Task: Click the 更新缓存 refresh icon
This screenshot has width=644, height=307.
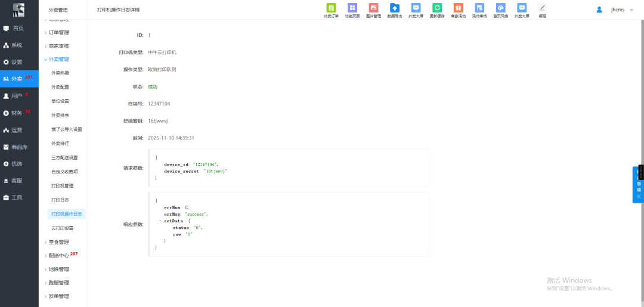Action: point(437,8)
